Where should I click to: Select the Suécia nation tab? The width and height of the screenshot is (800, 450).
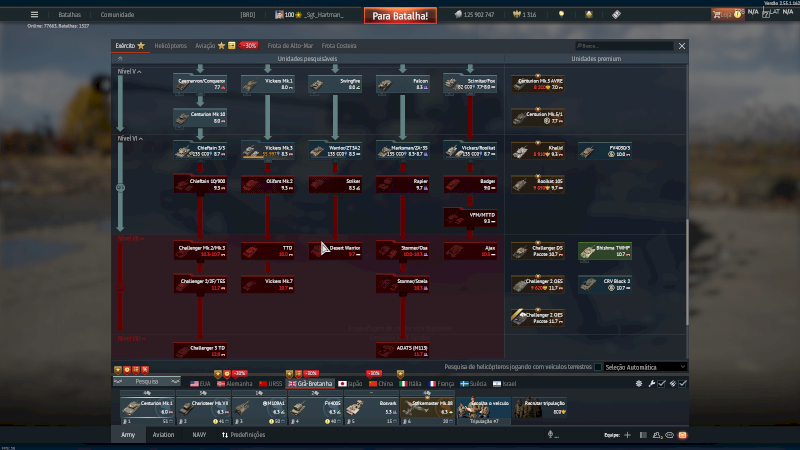click(473, 384)
